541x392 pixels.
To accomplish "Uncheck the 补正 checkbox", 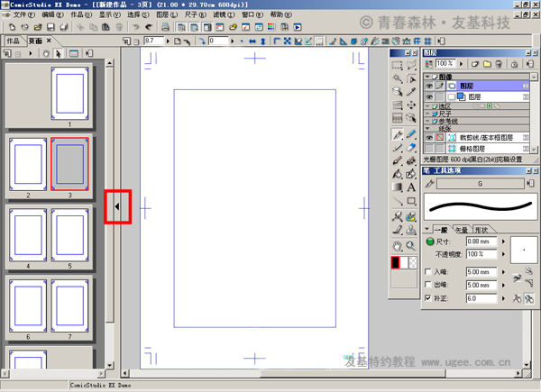I will coord(427,298).
